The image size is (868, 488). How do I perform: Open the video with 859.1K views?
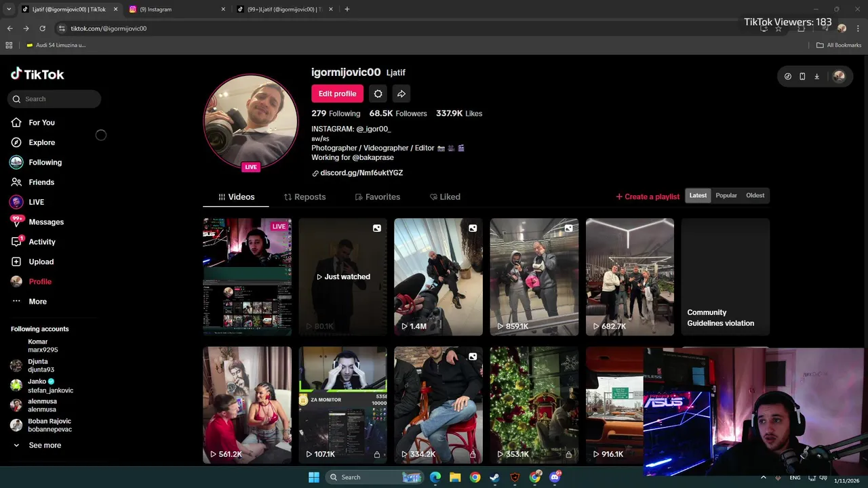pos(534,277)
